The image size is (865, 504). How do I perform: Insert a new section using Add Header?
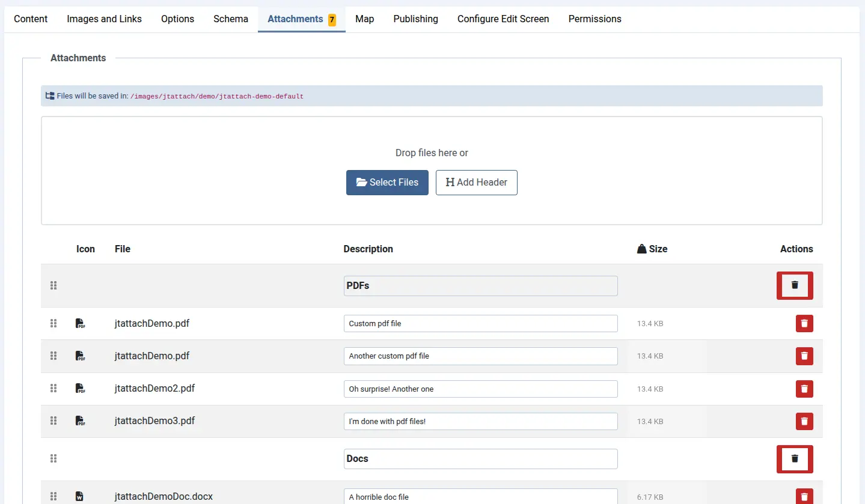[x=476, y=182]
